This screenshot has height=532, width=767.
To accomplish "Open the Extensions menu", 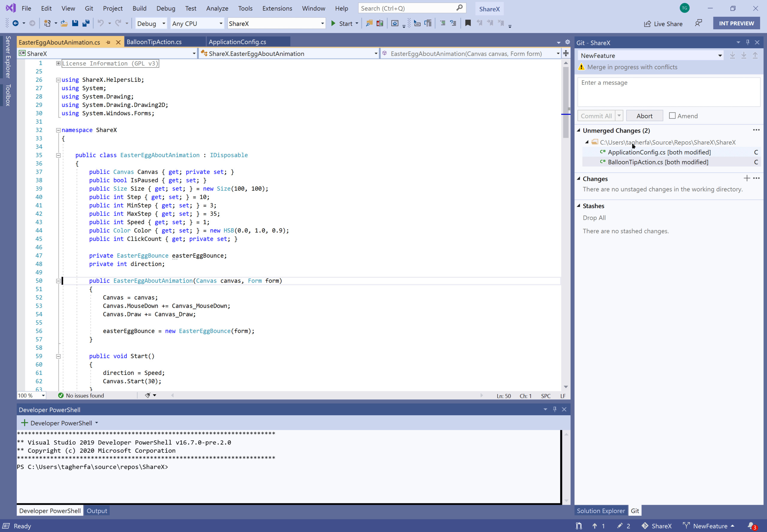I will click(277, 8).
